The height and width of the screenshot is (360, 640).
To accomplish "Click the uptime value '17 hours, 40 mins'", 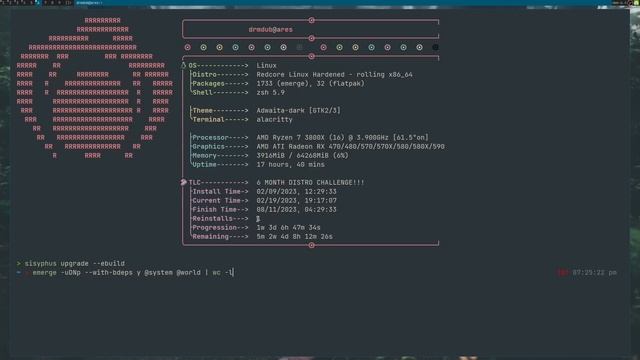I will point(291,164).
